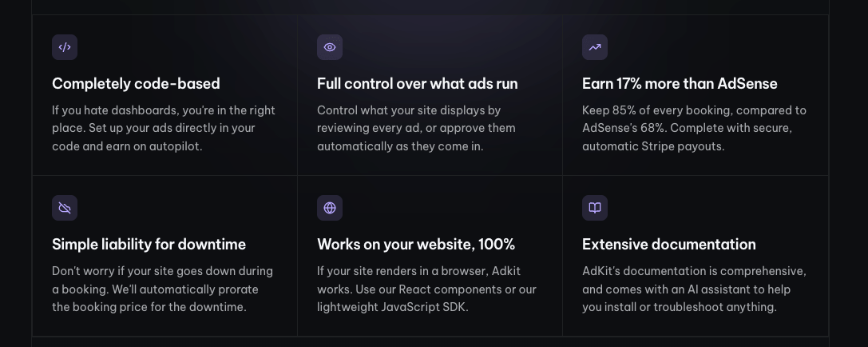Click the globe icon
The image size is (868, 347).
[330, 208]
